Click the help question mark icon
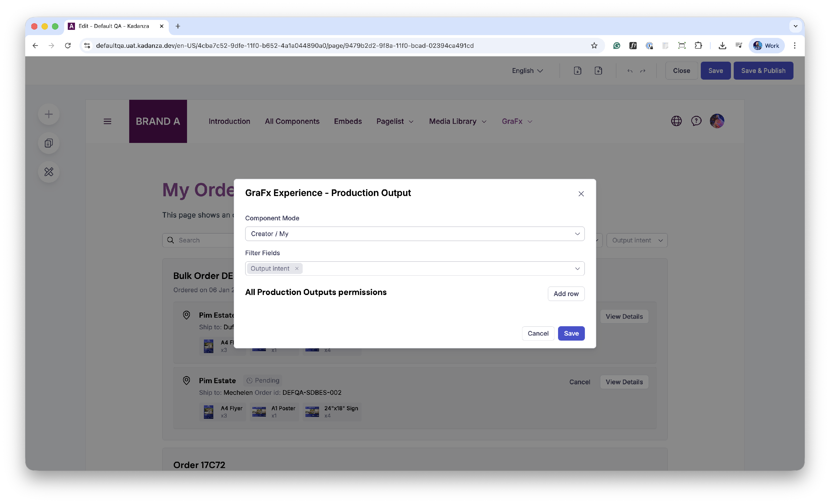 (696, 121)
